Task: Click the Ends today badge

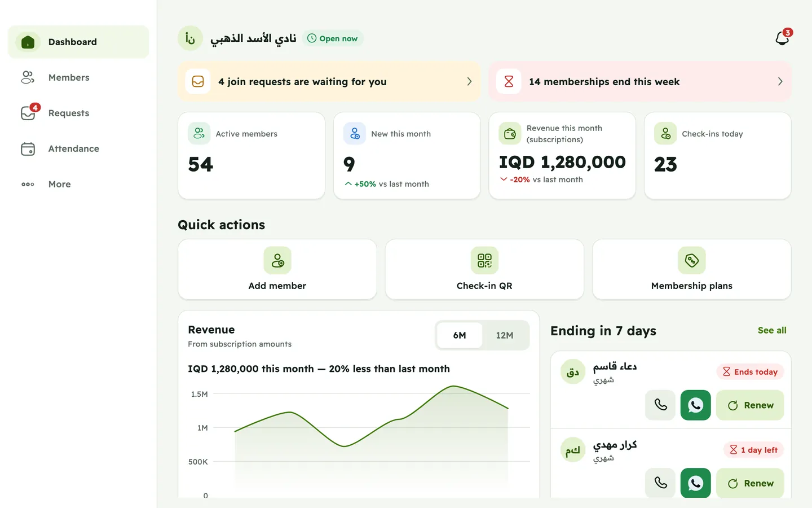Action: point(750,371)
